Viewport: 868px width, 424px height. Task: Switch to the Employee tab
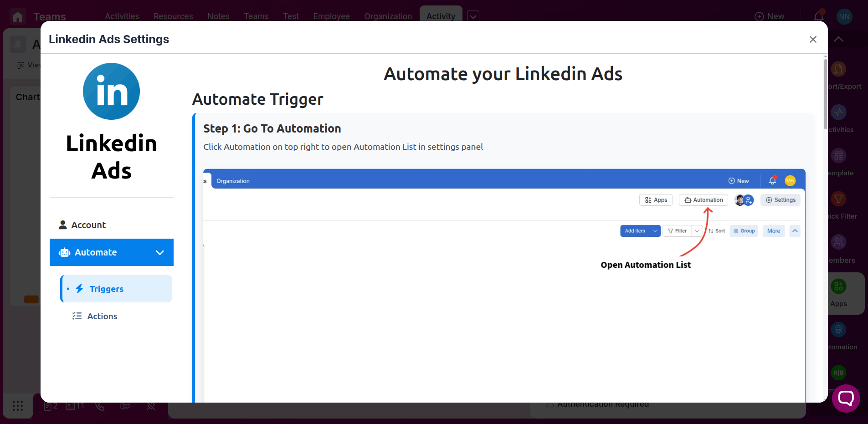(x=331, y=16)
